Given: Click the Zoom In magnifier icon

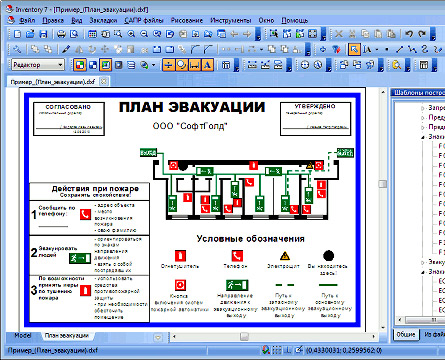Looking at the screenshot, I should click(x=131, y=34).
